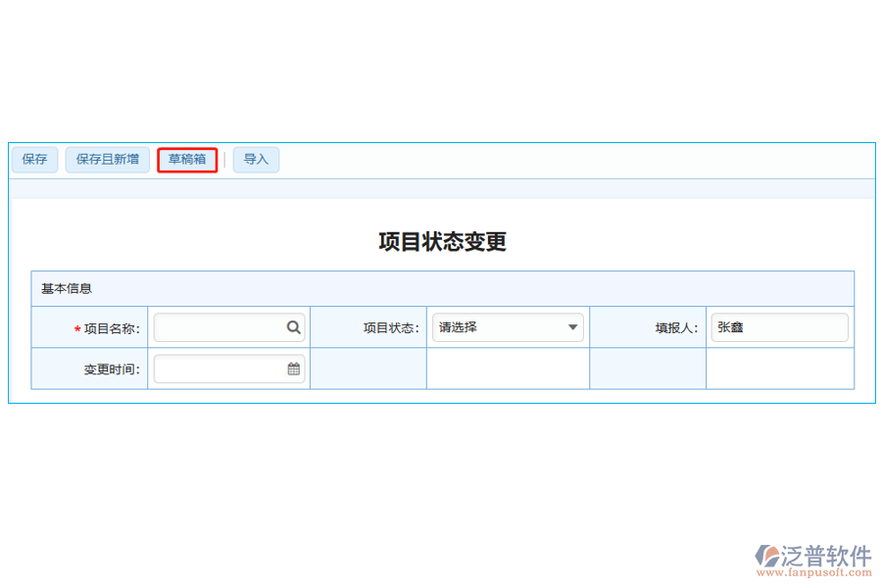The height and width of the screenshot is (588, 882).
Task: Click the dropdown arrow icon next to 请选择
Action: point(571,327)
